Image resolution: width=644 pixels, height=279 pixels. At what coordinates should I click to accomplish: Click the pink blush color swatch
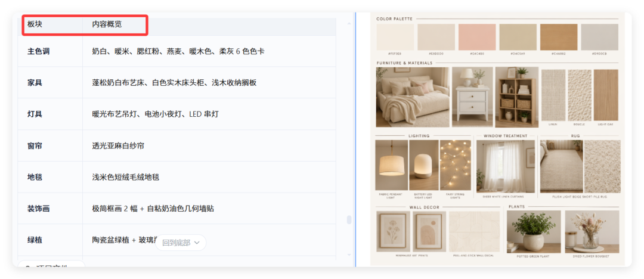(x=477, y=37)
